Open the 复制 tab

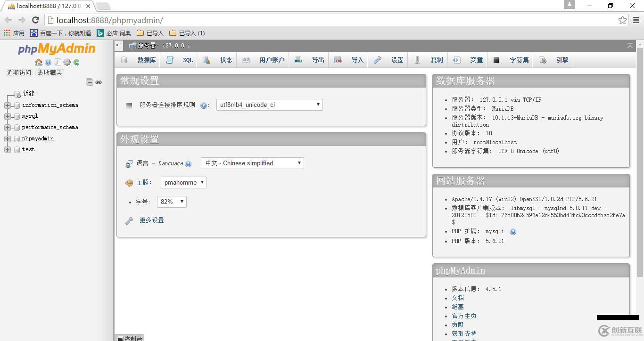[428, 60]
